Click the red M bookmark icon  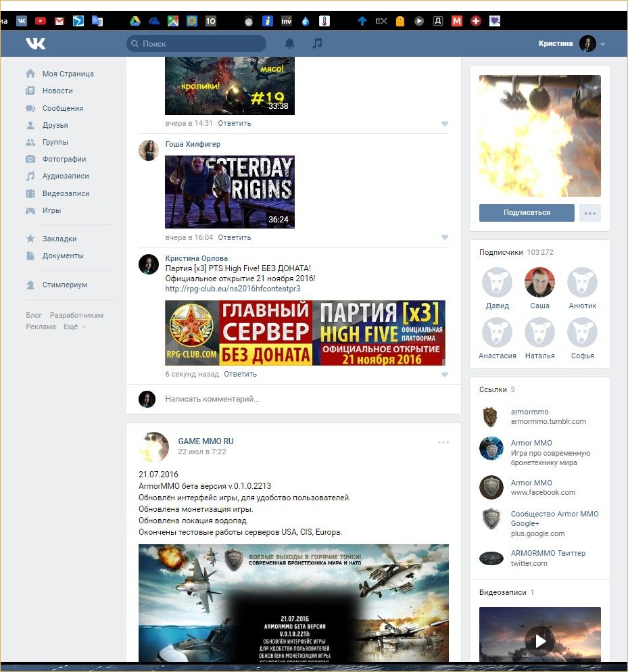click(x=457, y=20)
